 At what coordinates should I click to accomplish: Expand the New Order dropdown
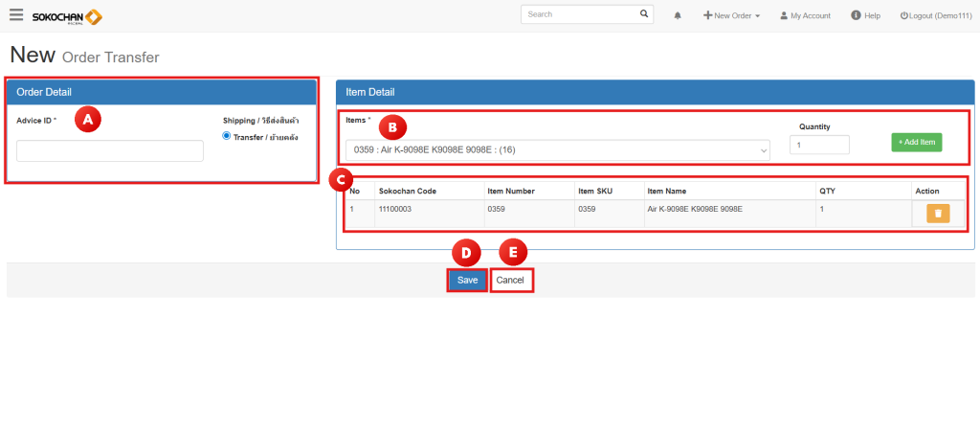pos(732,16)
